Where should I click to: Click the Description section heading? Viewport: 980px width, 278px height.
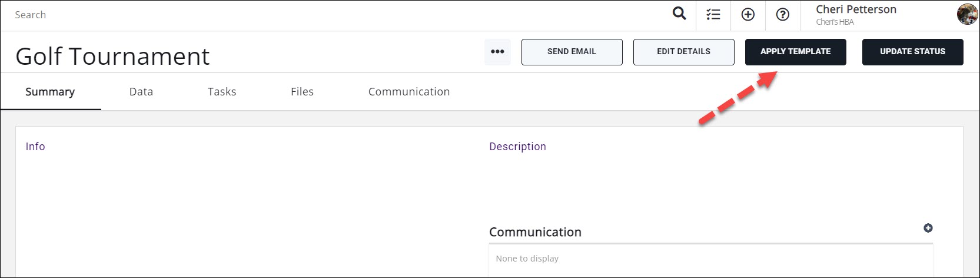pos(517,147)
